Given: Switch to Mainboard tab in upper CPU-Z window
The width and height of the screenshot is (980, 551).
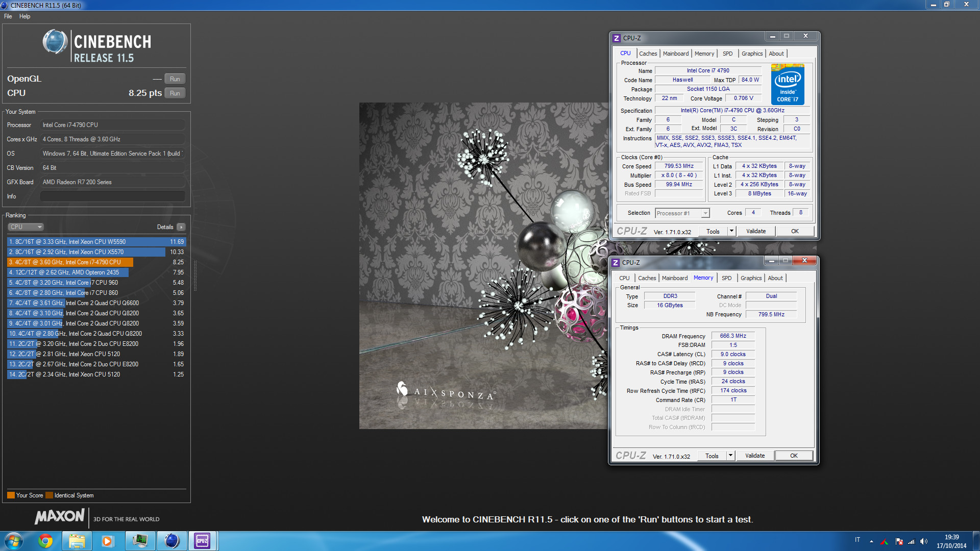Looking at the screenshot, I should pos(676,54).
